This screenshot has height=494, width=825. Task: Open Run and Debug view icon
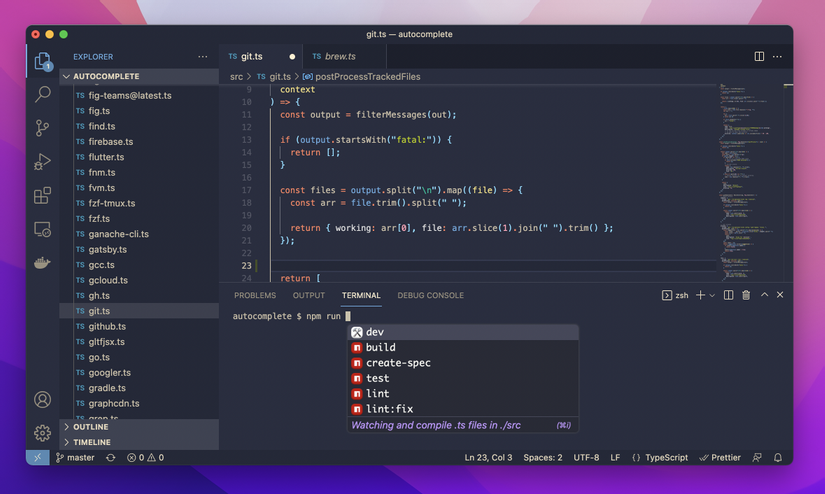click(43, 162)
